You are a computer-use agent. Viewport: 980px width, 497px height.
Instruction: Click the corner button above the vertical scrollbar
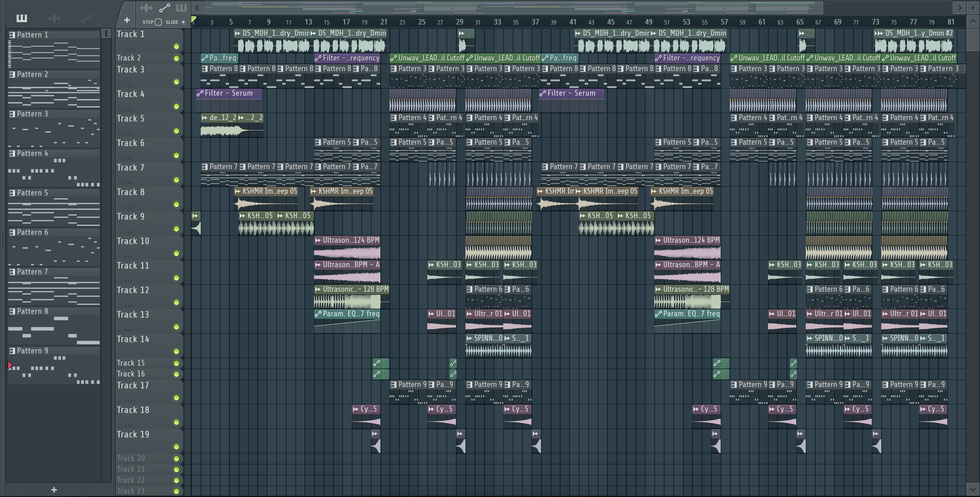click(973, 7)
